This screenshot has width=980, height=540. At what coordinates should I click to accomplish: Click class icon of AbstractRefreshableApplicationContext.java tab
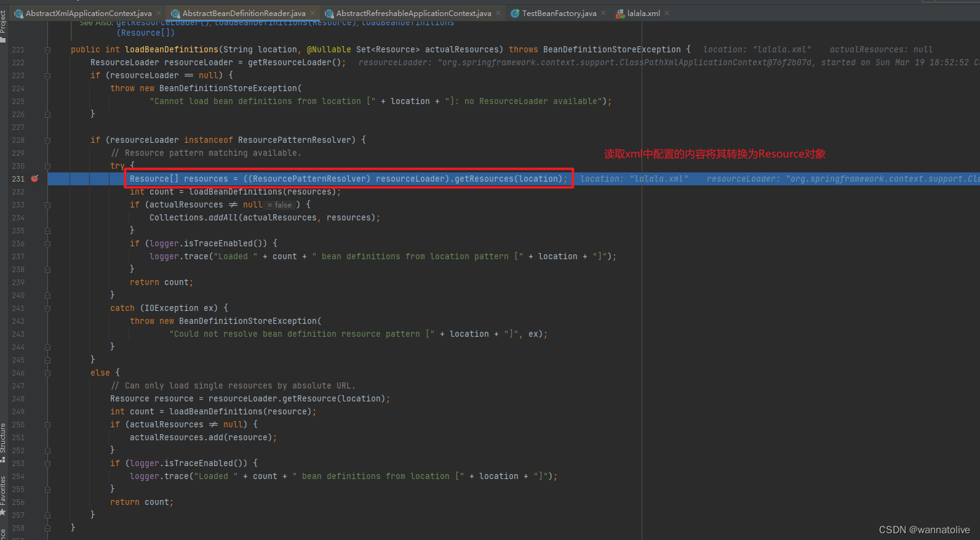329,14
